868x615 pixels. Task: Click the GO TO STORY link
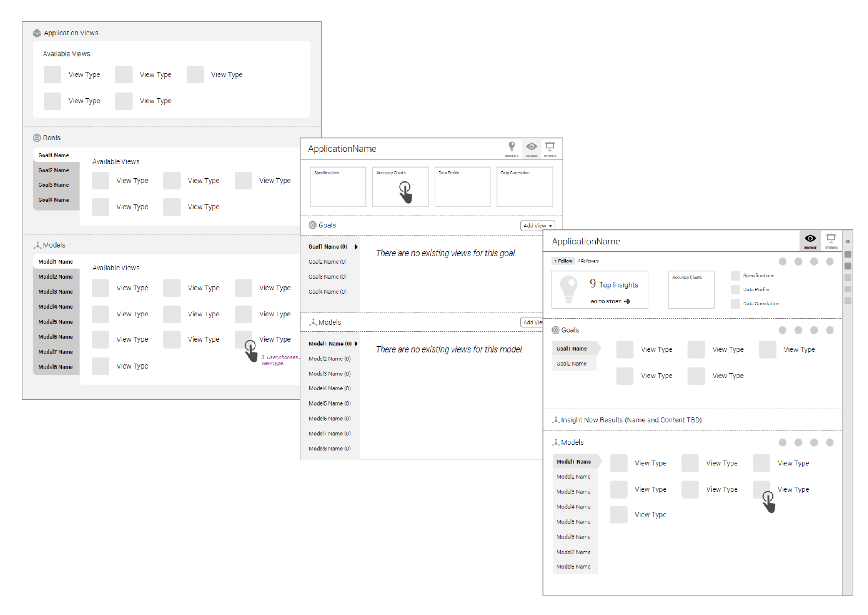(x=606, y=301)
